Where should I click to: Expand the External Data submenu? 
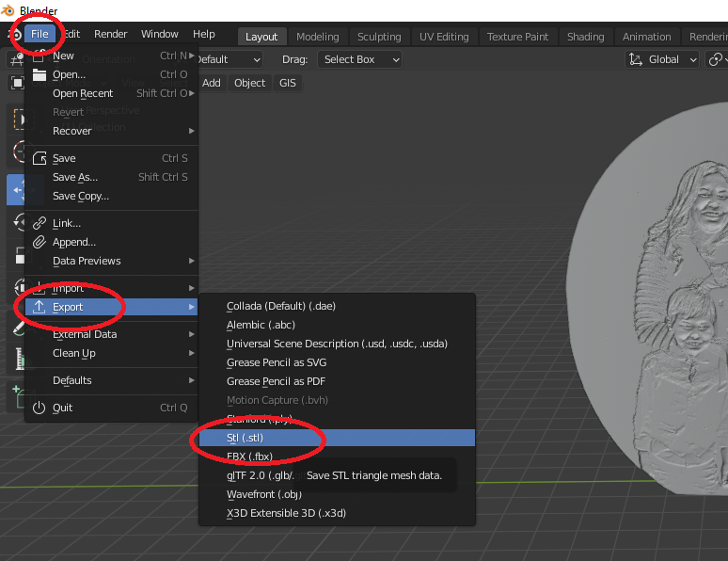tap(111, 334)
